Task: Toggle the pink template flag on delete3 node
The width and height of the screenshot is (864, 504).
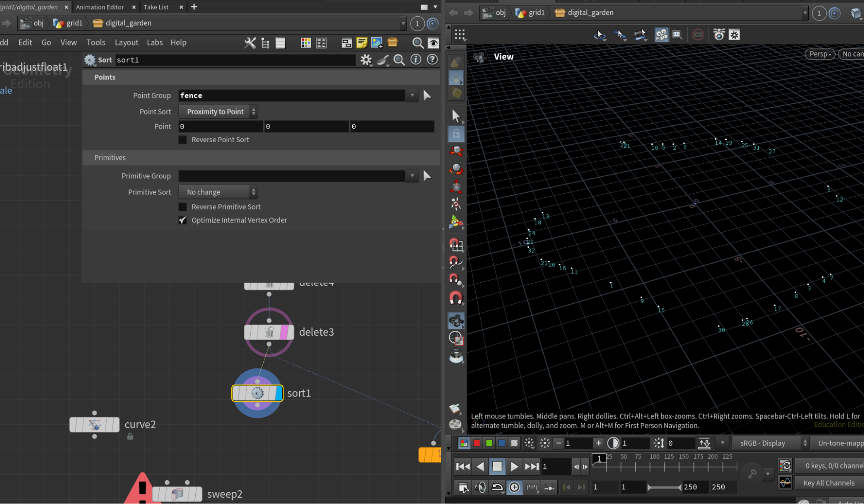Action: tap(284, 332)
